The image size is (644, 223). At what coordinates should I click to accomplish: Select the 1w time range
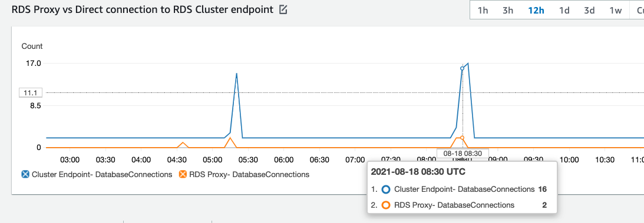615,10
